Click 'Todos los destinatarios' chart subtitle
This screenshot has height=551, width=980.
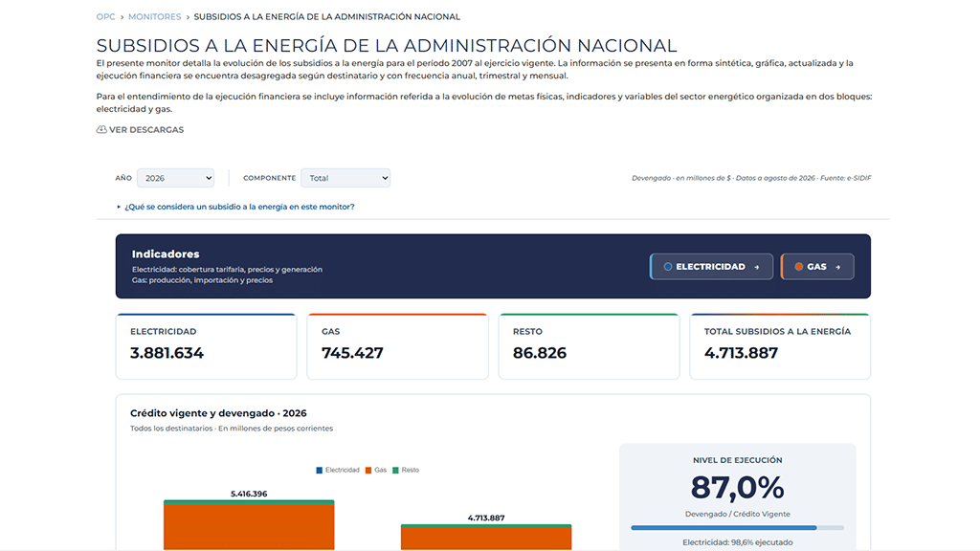[x=171, y=429]
